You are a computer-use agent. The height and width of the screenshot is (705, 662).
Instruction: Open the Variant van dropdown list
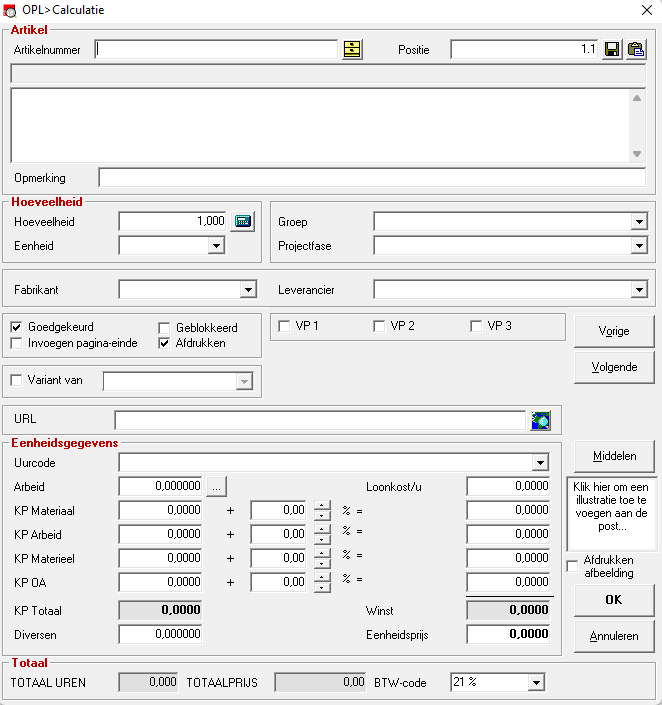pos(244,382)
